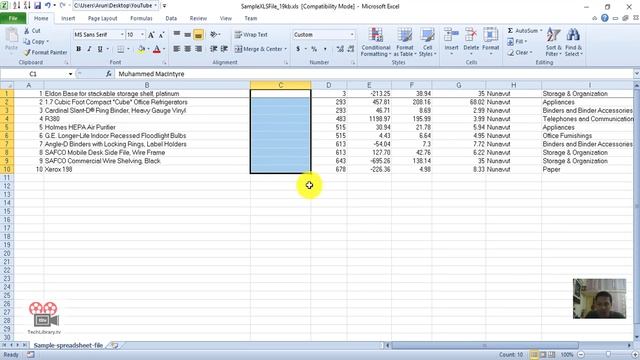This screenshot has height=360, width=640.
Task: Click Decrease Decimal icon
Action: point(351,49)
